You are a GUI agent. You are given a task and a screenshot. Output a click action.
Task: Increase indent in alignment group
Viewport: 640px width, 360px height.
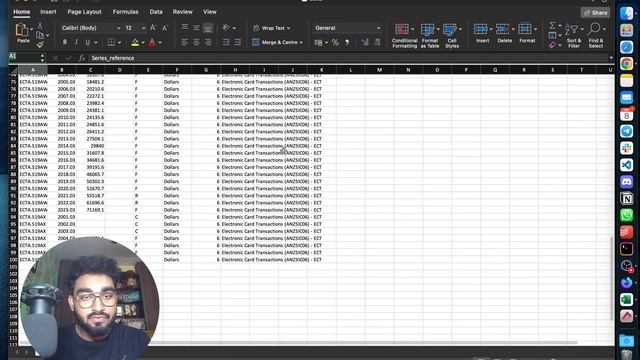pyautogui.click(x=238, y=42)
